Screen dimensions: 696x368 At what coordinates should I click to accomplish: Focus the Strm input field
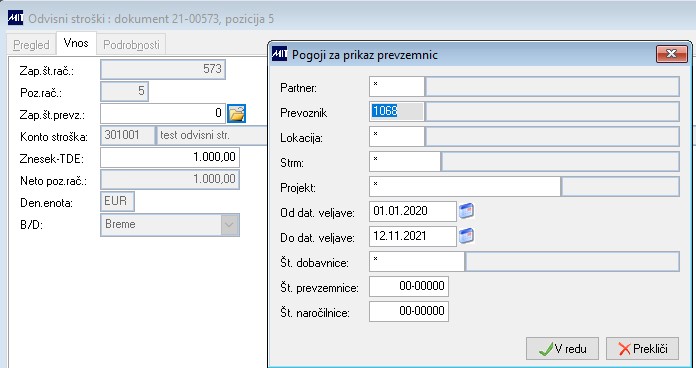(405, 161)
